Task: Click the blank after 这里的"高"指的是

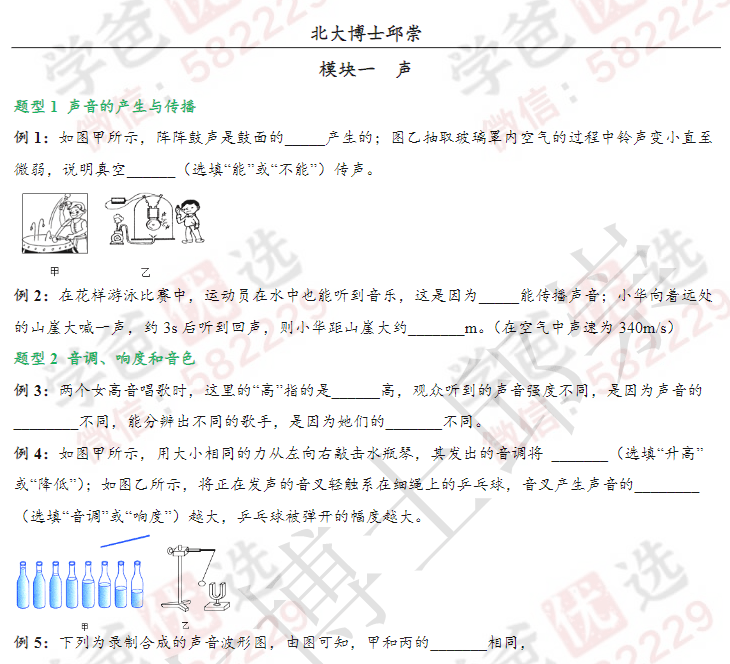Action: pyautogui.click(x=356, y=391)
